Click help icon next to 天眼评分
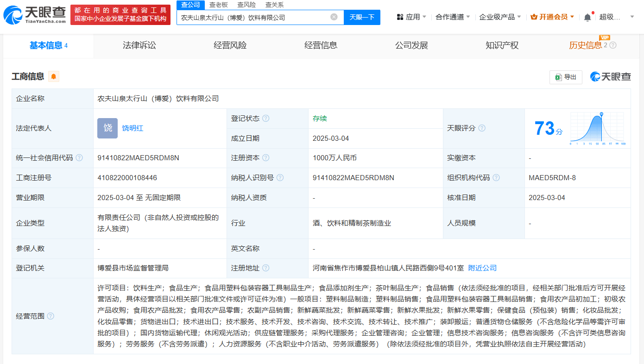Screen dimensions: 644x364 [482, 128]
